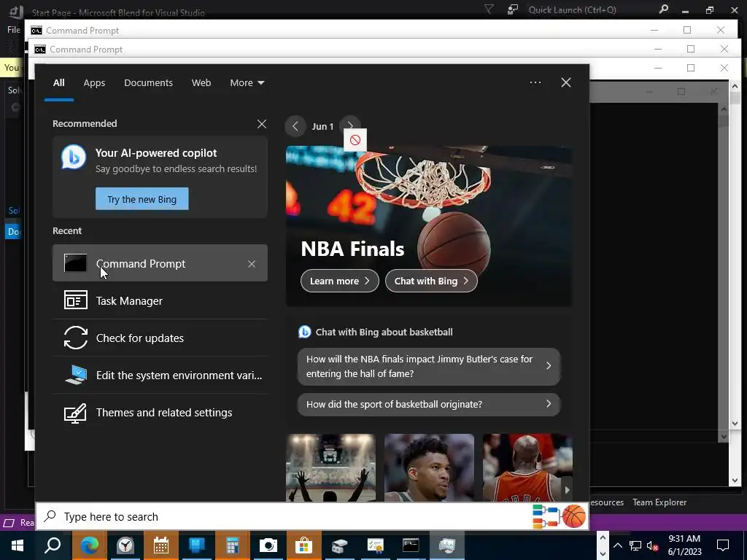The height and width of the screenshot is (560, 747).
Task: Click Learn more on NBA Finals
Action: [340, 281]
